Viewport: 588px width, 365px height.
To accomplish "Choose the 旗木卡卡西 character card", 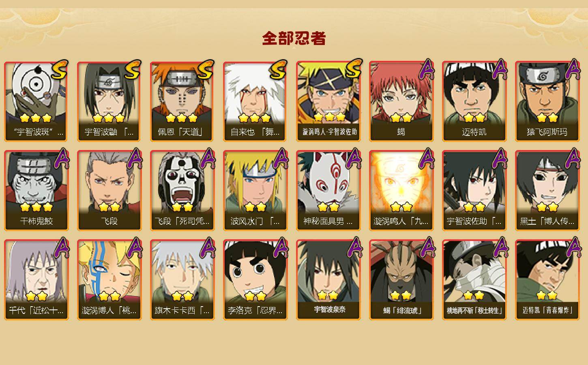I will pyautogui.click(x=182, y=280).
